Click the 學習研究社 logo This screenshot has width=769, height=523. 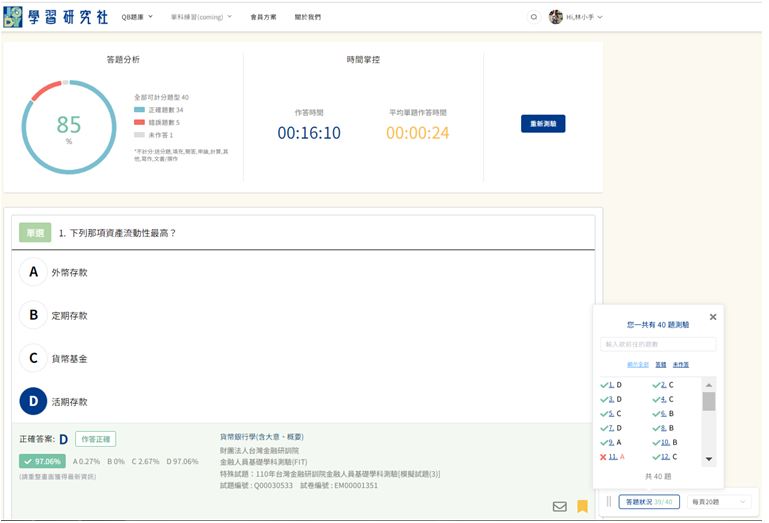coord(55,17)
